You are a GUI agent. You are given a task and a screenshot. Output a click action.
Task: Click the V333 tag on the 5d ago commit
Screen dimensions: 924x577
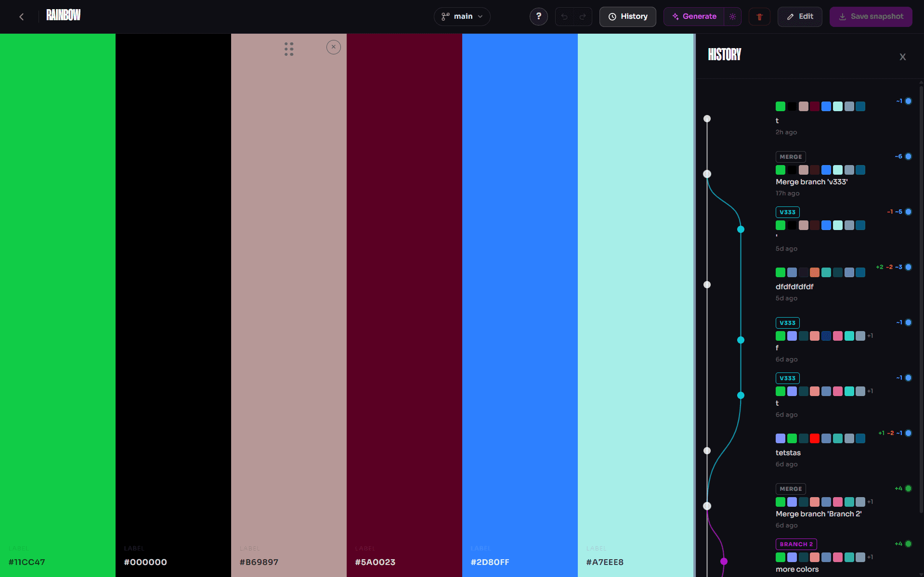[787, 212]
